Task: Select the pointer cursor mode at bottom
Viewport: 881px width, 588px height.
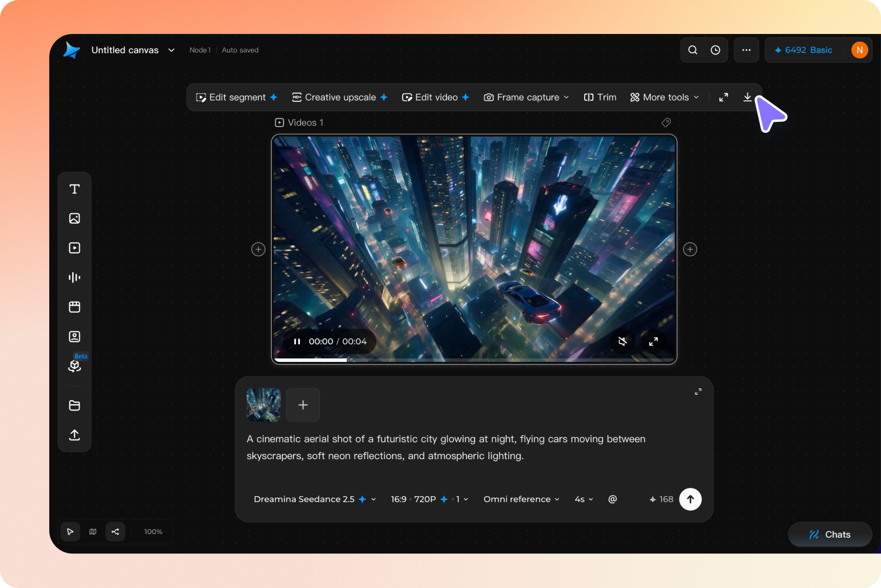Action: coord(70,532)
